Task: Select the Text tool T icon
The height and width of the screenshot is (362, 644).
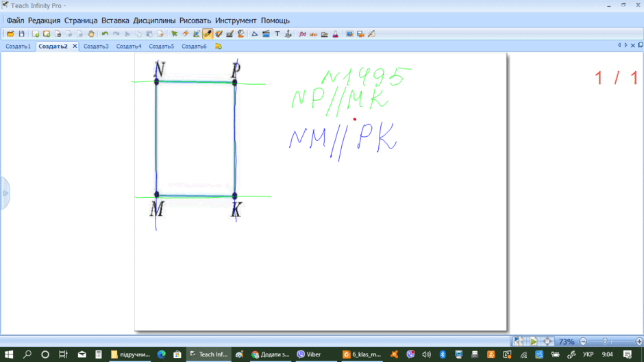Action: click(x=277, y=34)
